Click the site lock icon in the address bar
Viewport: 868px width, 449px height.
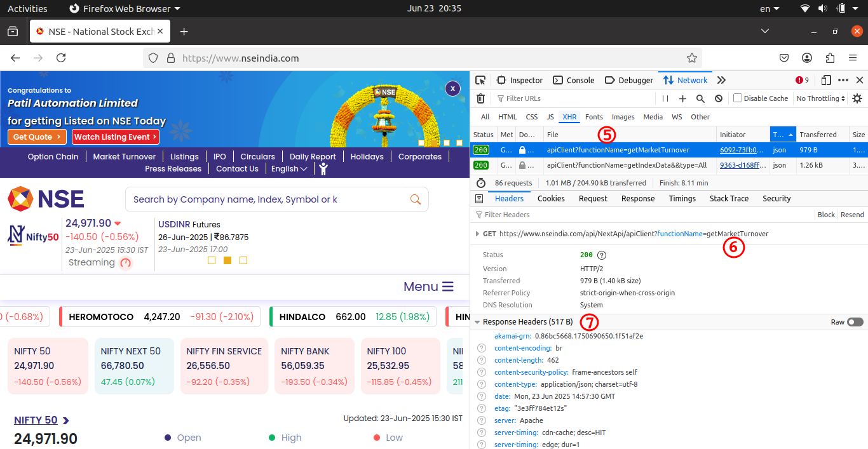coord(170,58)
